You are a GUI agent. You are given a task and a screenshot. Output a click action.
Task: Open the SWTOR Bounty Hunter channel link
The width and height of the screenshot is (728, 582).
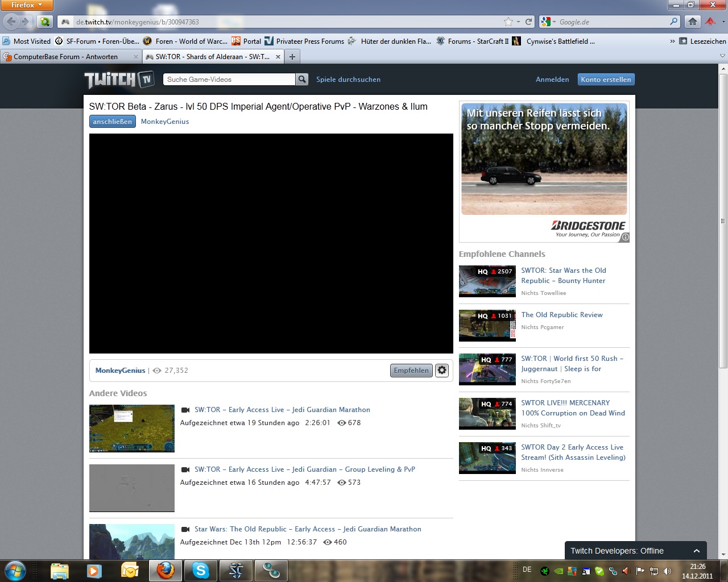[564, 276]
